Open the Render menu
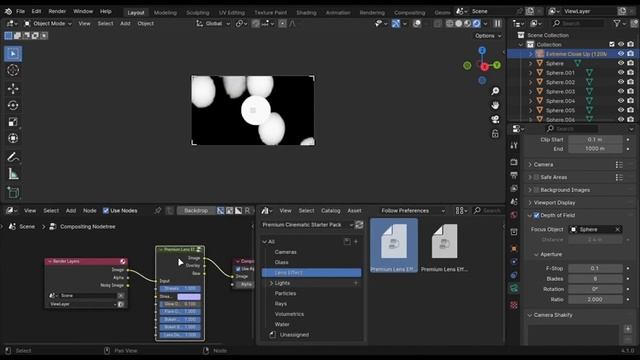 pyautogui.click(x=57, y=11)
